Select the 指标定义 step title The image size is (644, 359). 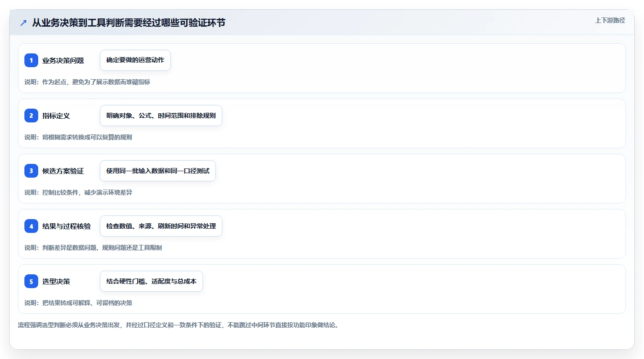56,116
